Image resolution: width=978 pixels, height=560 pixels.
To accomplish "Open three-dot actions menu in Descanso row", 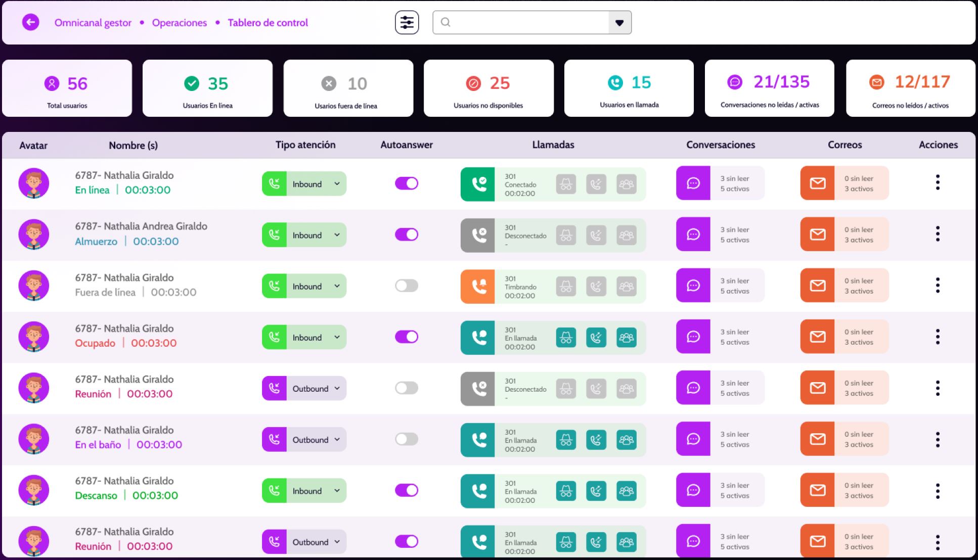I will 938,491.
